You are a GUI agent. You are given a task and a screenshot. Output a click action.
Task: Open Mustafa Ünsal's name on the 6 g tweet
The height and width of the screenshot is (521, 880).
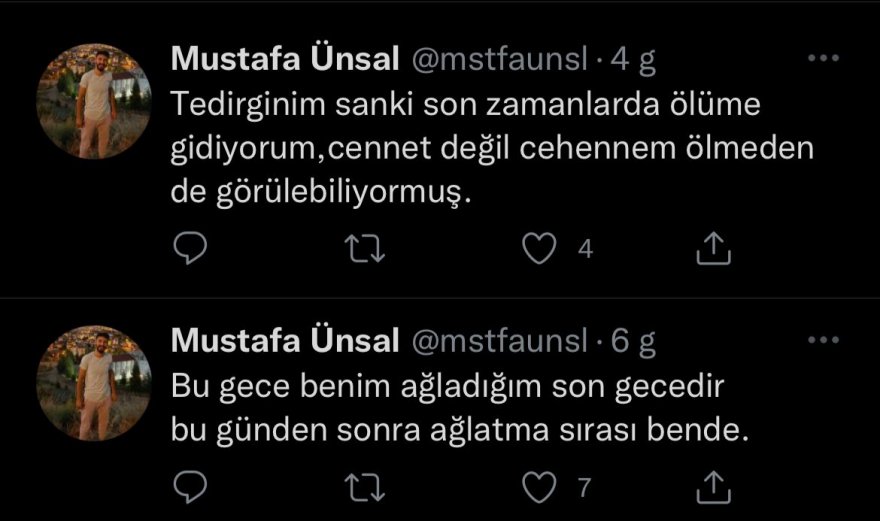286,341
